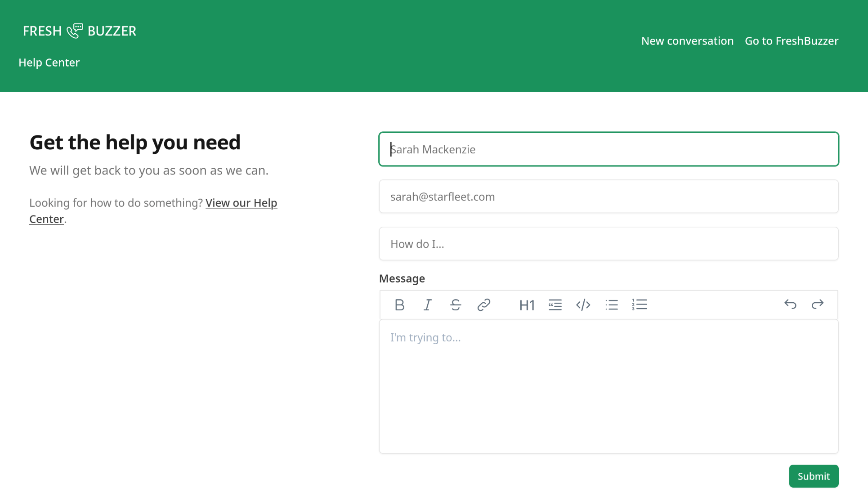
Task: Open Help Center in the header
Action: coord(49,63)
